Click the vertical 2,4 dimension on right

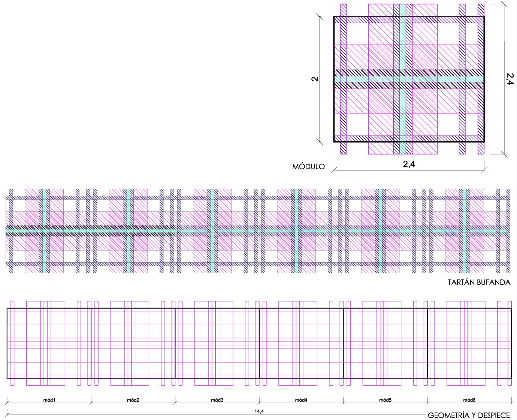(x=510, y=79)
